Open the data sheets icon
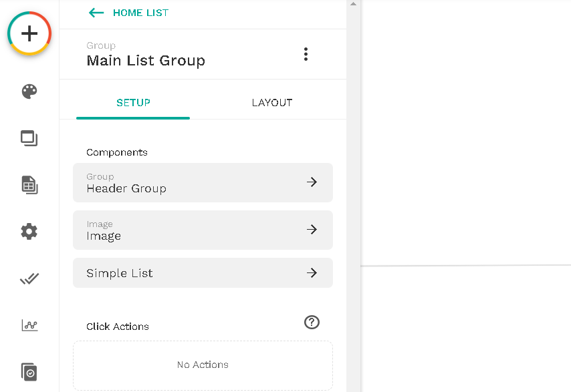The height and width of the screenshot is (392, 571). pos(29,185)
